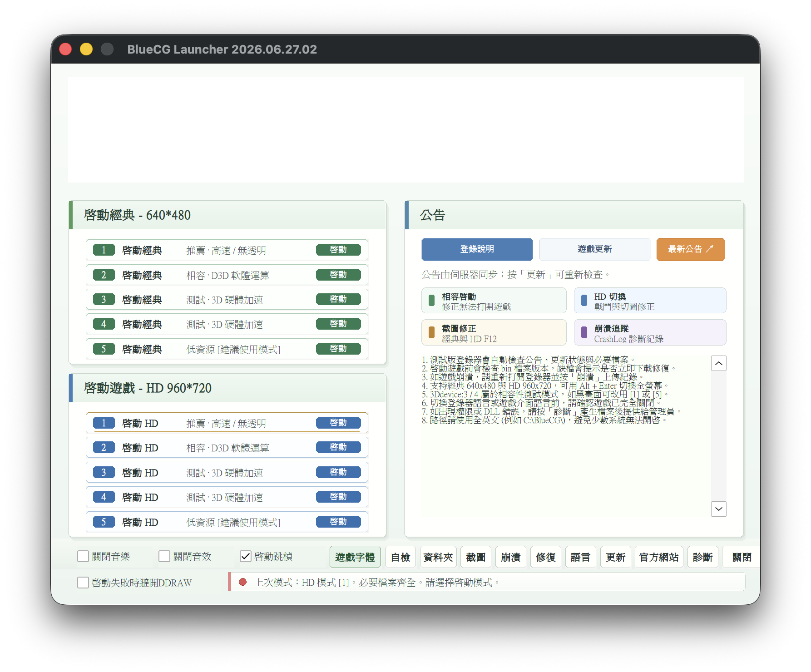Click yellow minimize window button
Screen dimensions: 811x672
coord(86,49)
